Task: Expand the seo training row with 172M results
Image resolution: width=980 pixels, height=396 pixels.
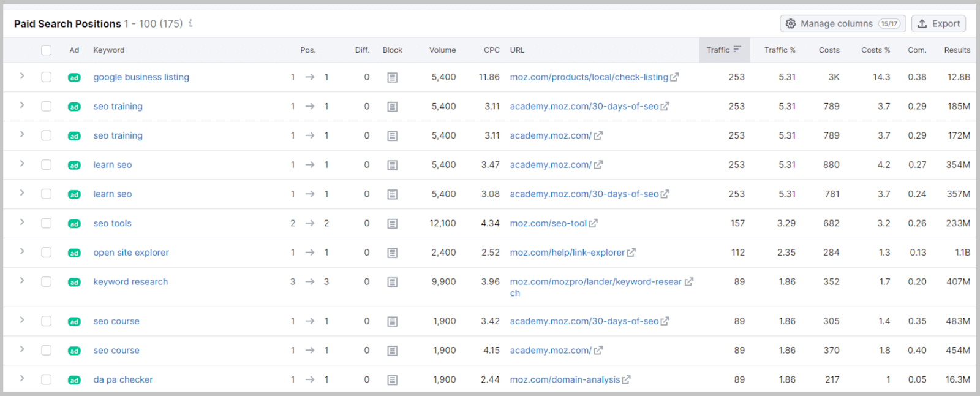Action: 22,134
